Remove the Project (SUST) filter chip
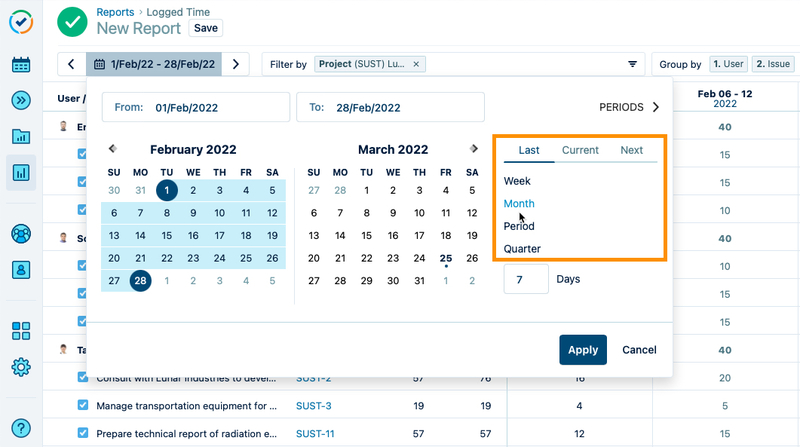Image resolution: width=800 pixels, height=447 pixels. click(417, 64)
